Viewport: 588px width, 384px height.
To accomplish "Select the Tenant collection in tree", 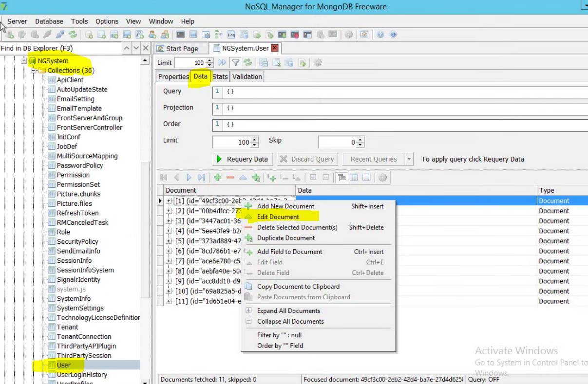I will (67, 327).
